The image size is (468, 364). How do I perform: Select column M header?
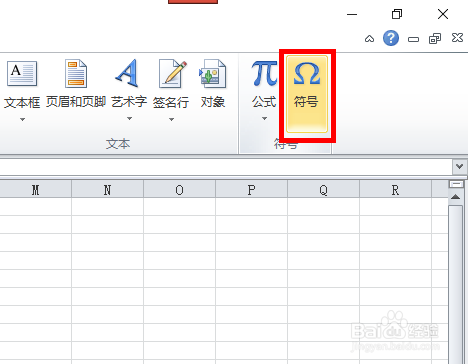pyautogui.click(x=35, y=190)
